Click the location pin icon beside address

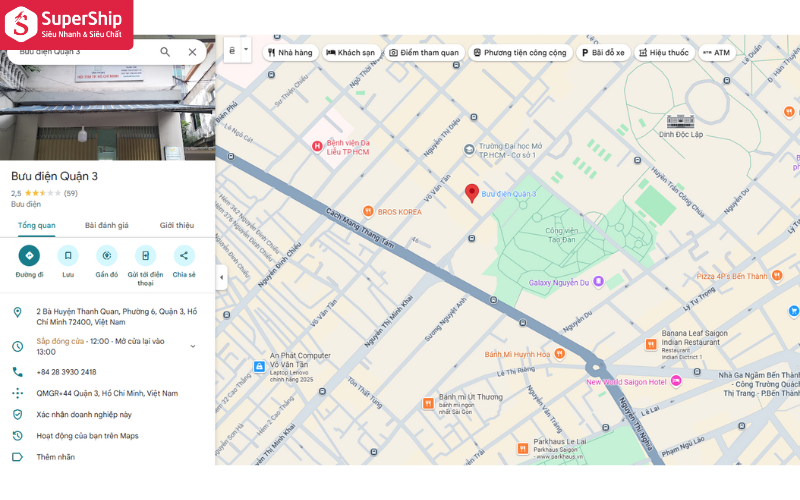17,312
